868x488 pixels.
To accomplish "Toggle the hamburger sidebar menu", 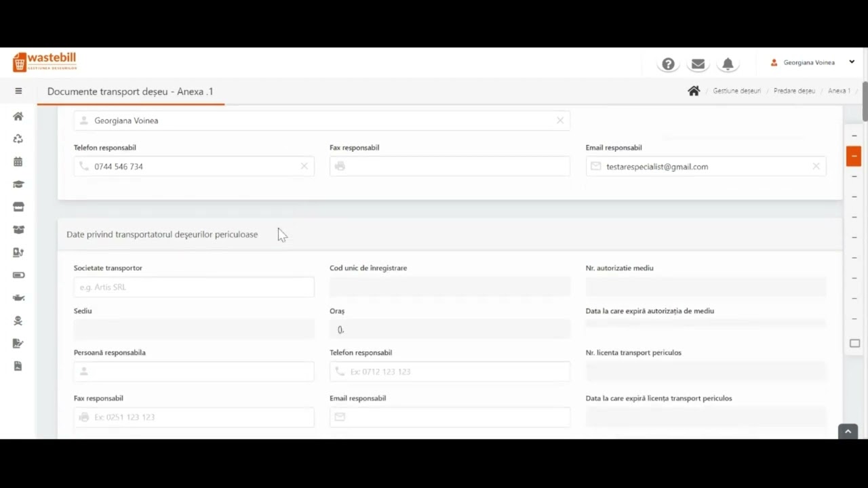I will (x=18, y=91).
